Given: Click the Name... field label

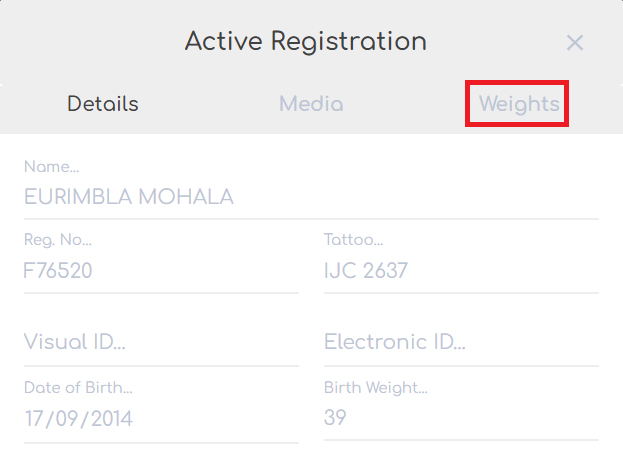Looking at the screenshot, I should click(52, 166).
